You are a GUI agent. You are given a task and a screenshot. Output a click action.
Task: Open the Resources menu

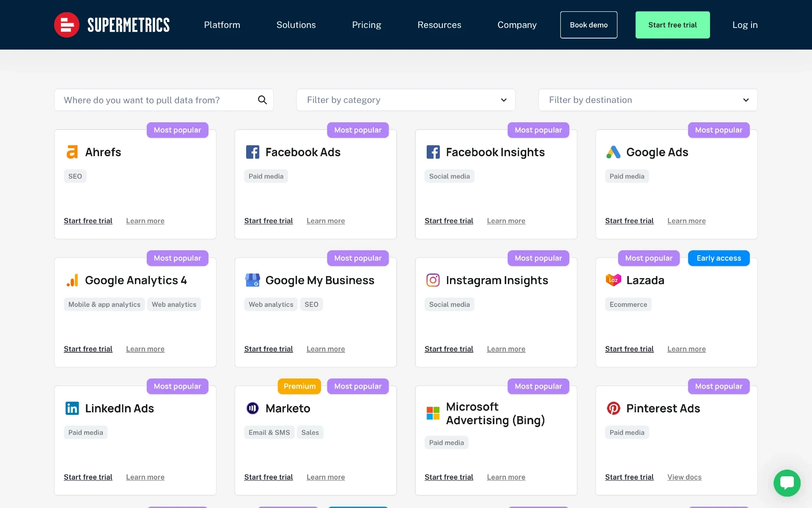[439, 25]
